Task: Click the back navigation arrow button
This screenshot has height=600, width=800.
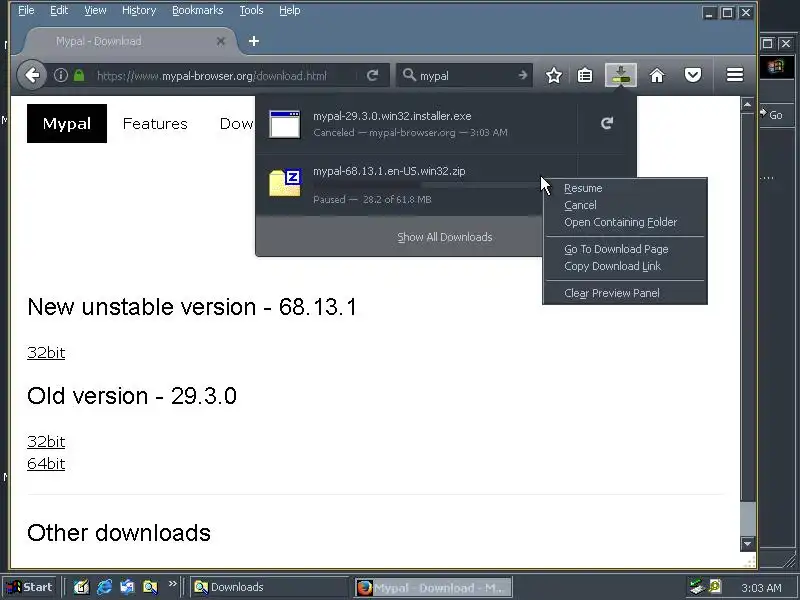Action: (x=32, y=76)
